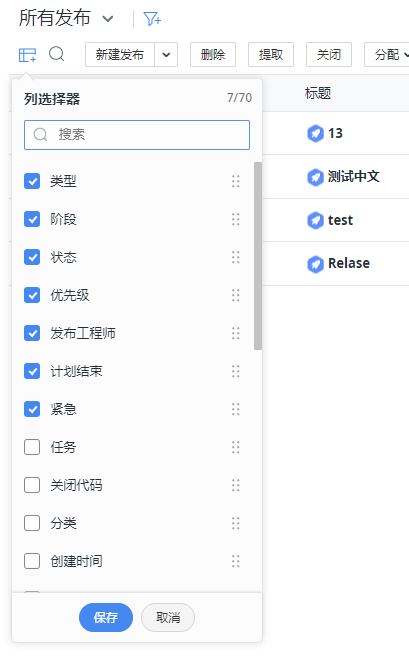Uncheck the 阶段 column checkbox
Viewport: 409px width, 664px height.
point(32,219)
